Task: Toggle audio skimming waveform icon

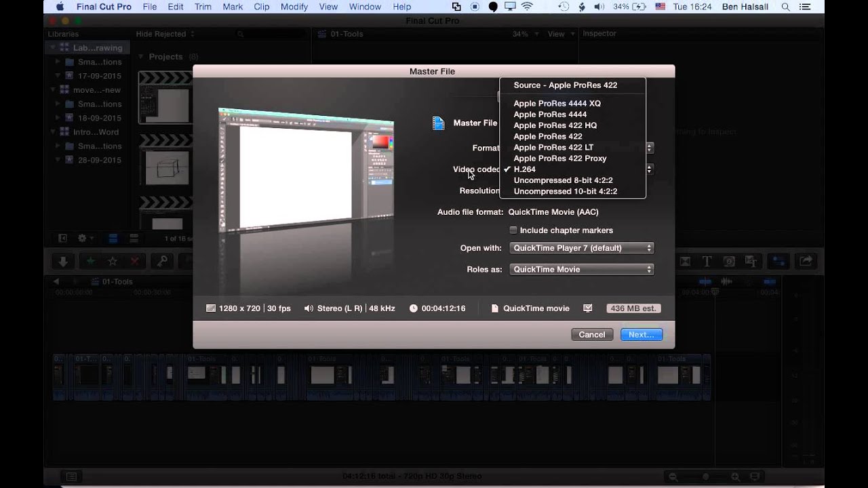Action: pos(726,281)
